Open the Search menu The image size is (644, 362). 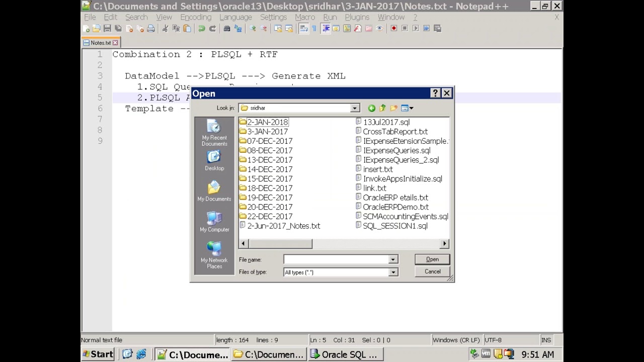click(x=136, y=17)
